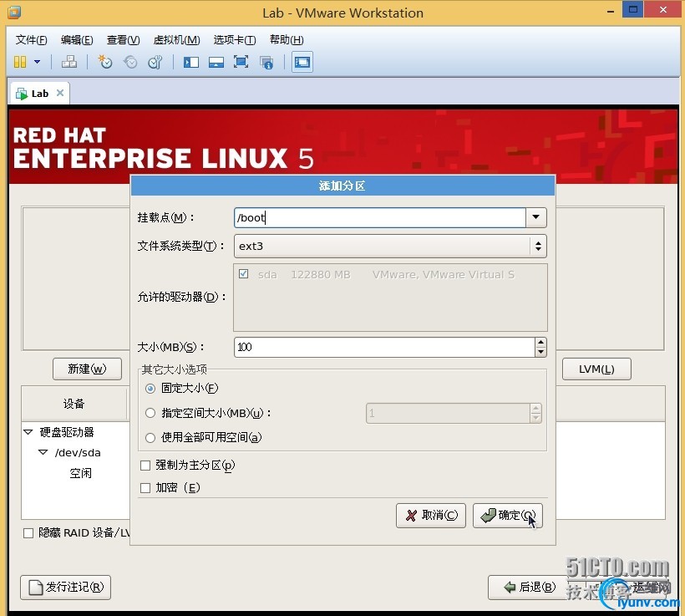
Task: Maximize the VMware Workstation window
Action: click(632, 9)
